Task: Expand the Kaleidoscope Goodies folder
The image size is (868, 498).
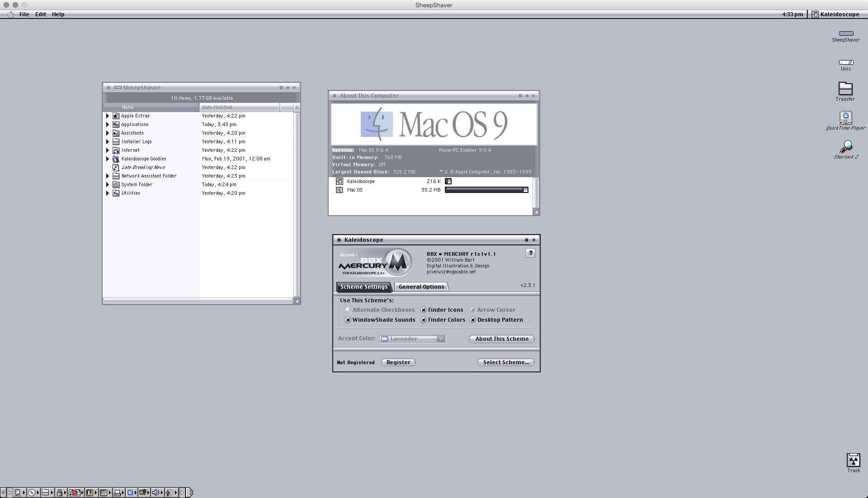Action: tap(108, 159)
